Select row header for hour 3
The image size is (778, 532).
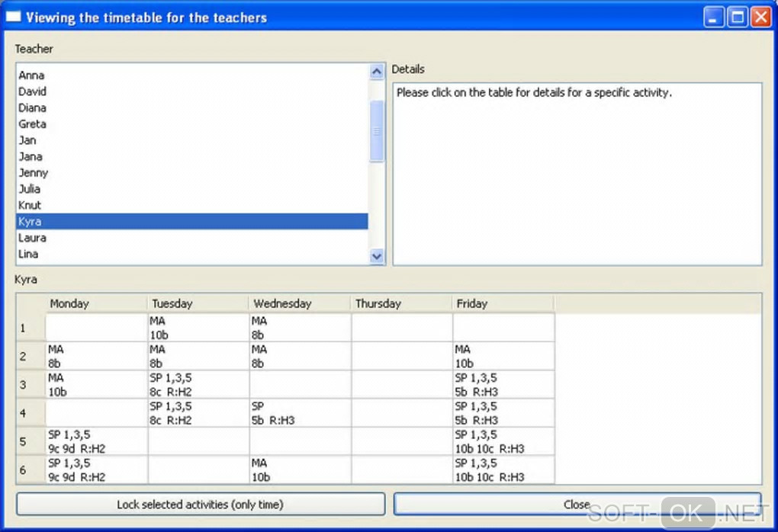click(x=31, y=385)
